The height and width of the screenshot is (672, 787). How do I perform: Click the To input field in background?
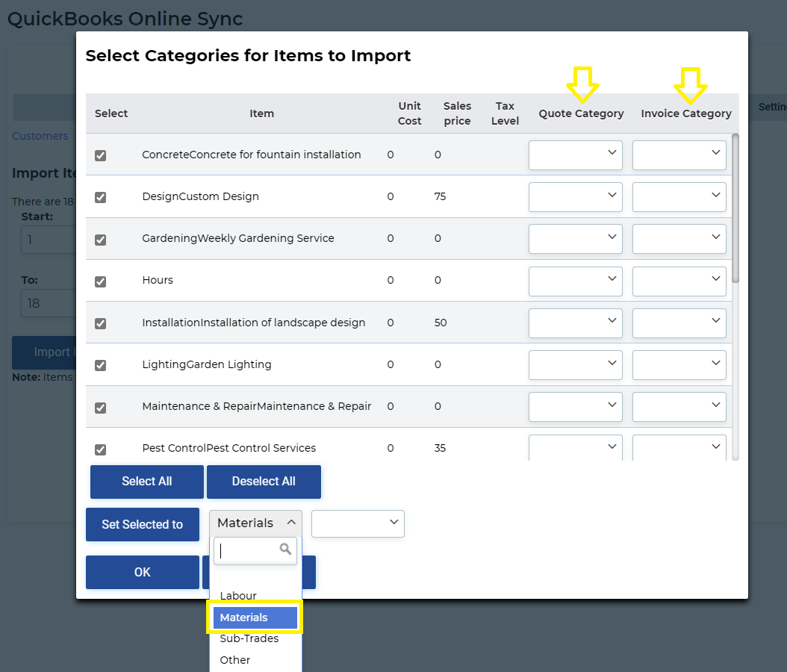pyautogui.click(x=49, y=302)
